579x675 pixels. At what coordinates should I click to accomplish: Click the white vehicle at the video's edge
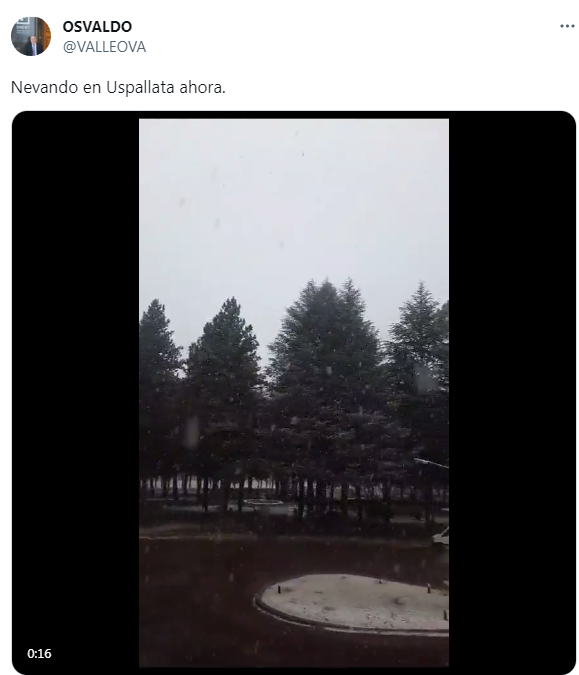tap(441, 537)
